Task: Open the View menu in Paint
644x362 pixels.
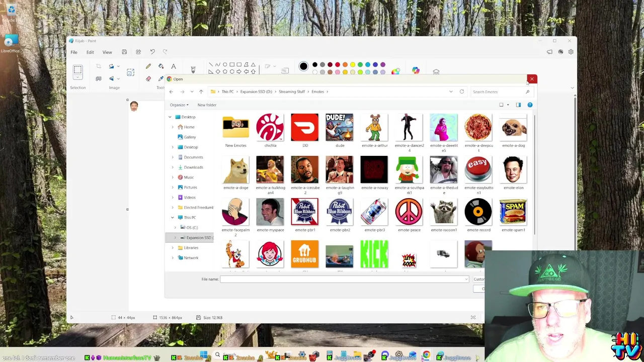Action: coord(107,52)
